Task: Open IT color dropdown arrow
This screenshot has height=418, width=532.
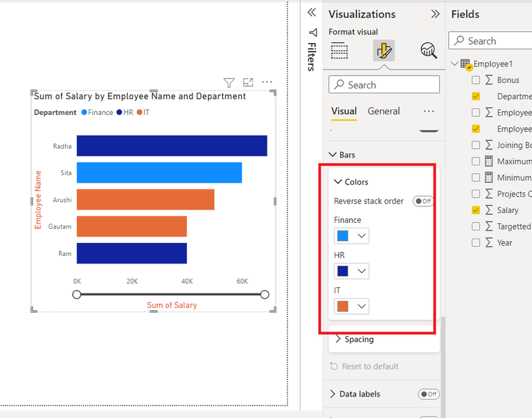Action: pos(362,307)
